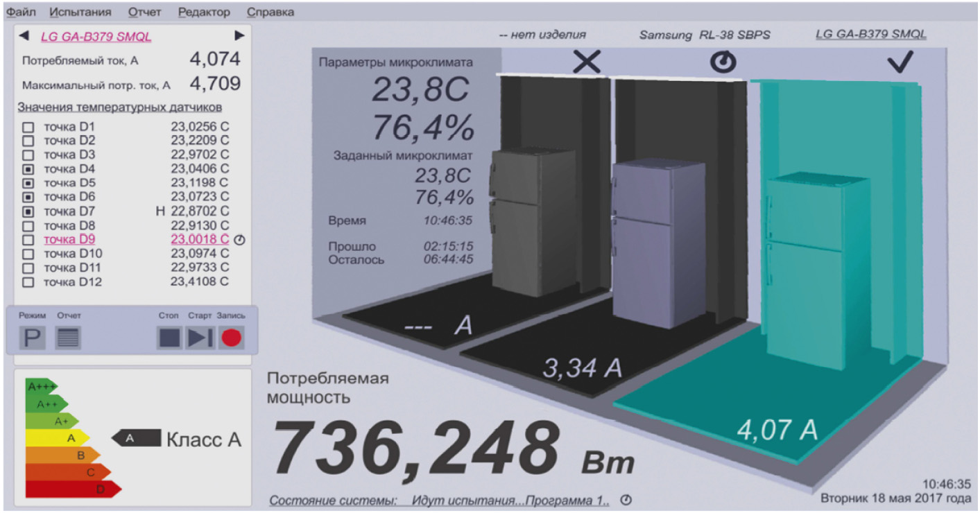
Task: Toggle checkbox for точка D10
Action: coord(28,254)
